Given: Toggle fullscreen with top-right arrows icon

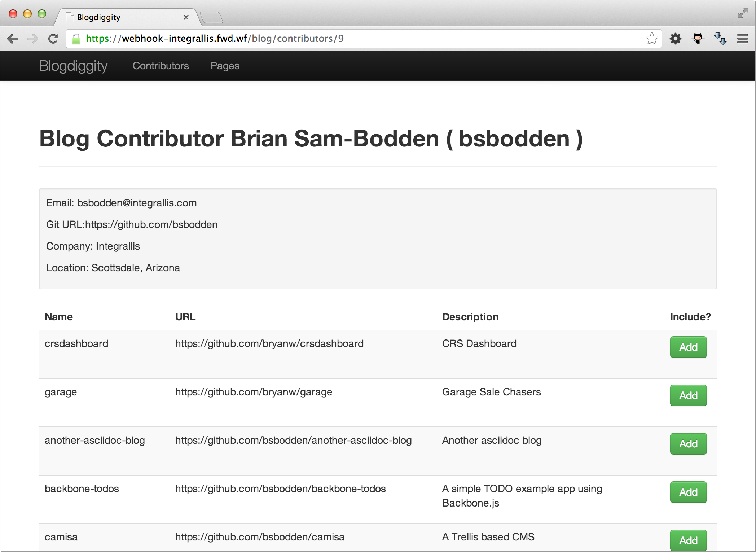Looking at the screenshot, I should point(743,13).
